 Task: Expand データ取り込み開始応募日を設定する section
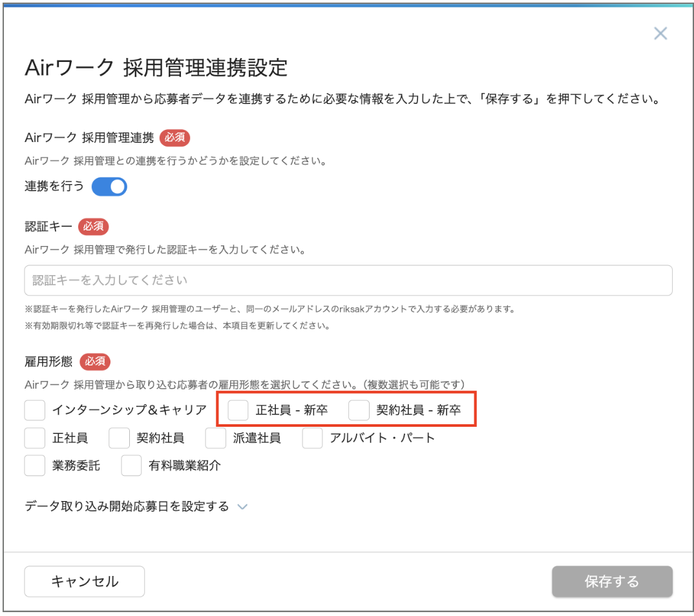(x=136, y=506)
